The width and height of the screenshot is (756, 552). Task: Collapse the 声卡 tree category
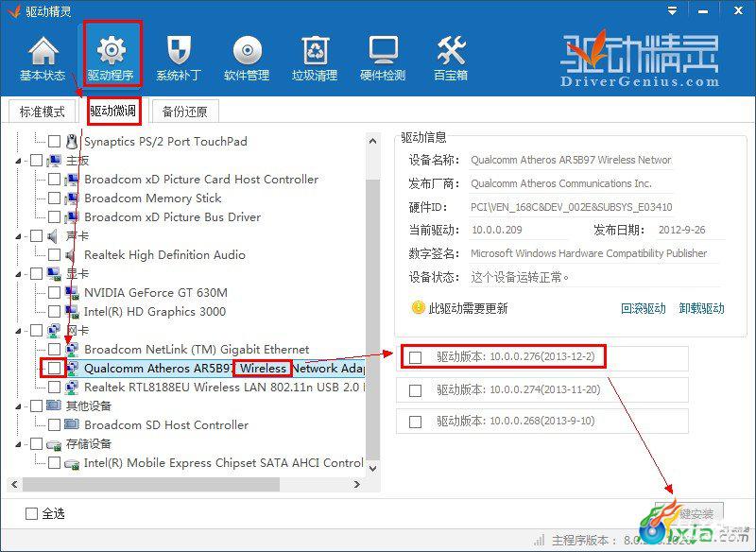[x=18, y=236]
